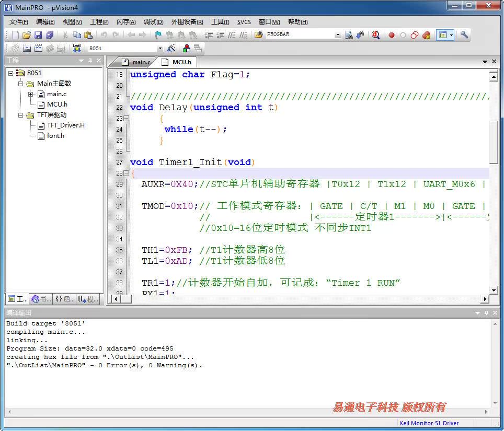This screenshot has height=431, width=504.
Task: Select the 模板 templates tab in project panel
Action: coord(88,299)
